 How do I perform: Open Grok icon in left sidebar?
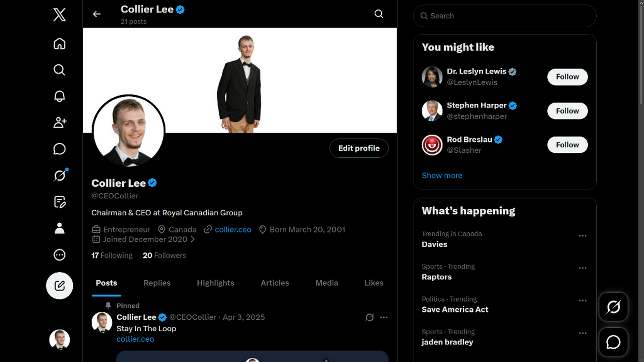60,175
